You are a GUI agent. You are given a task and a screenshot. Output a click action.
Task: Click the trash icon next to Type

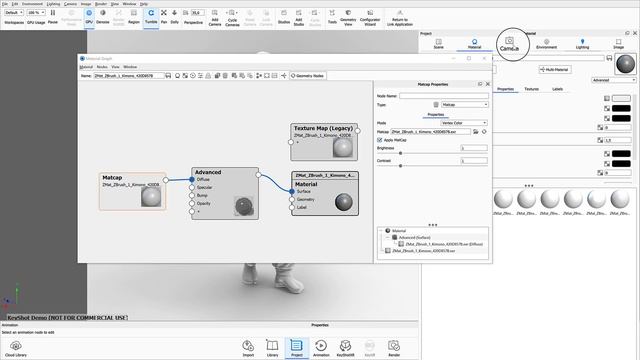[x=436, y=105]
